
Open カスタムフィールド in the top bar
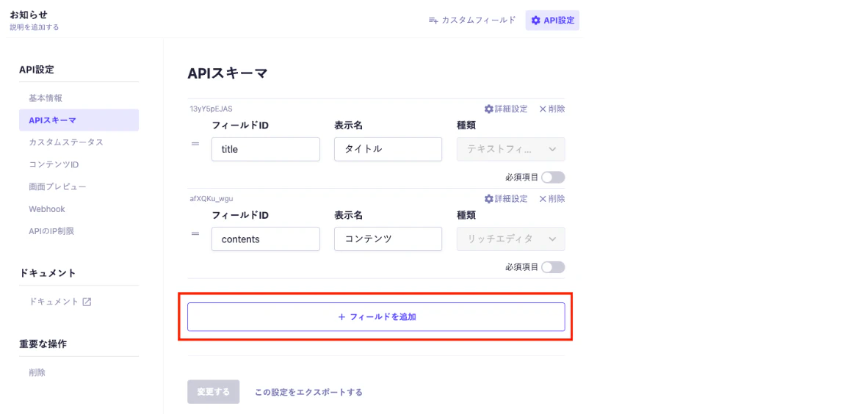coord(472,21)
